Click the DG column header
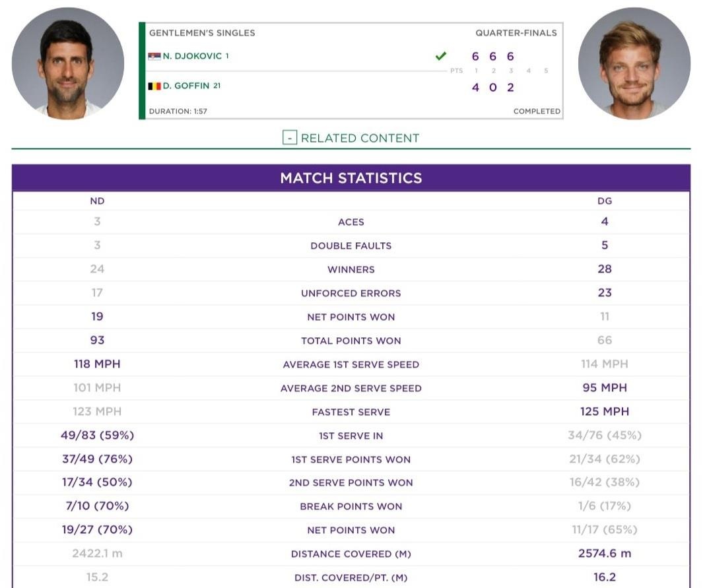The image size is (707, 588). 604,201
